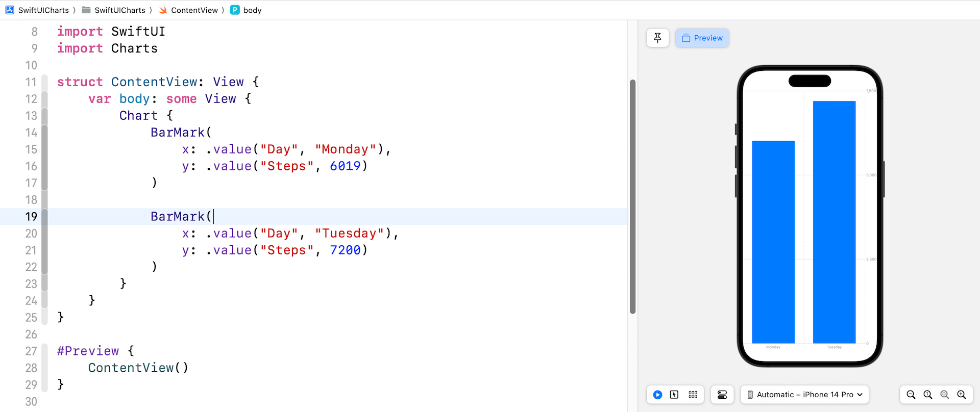Click the editor's vertical scrollbar
Image resolution: width=980 pixels, height=412 pixels.
pos(633,196)
